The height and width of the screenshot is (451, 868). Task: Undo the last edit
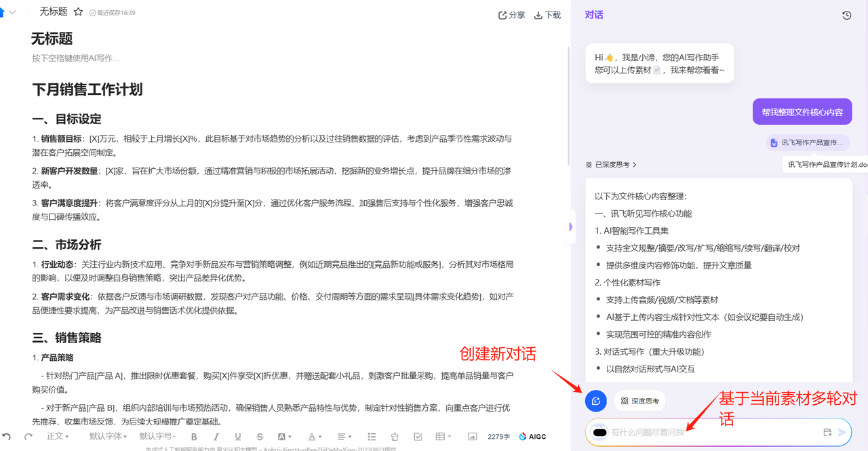tap(7, 436)
